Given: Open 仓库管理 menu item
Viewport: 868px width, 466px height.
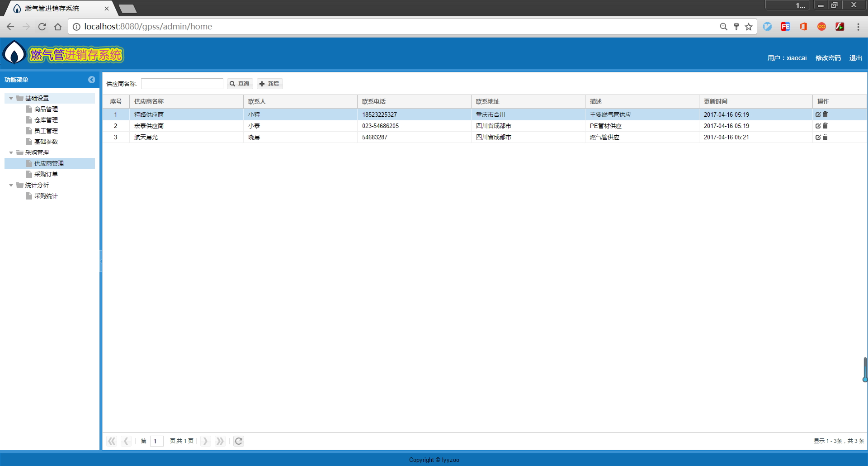Looking at the screenshot, I should pos(46,120).
